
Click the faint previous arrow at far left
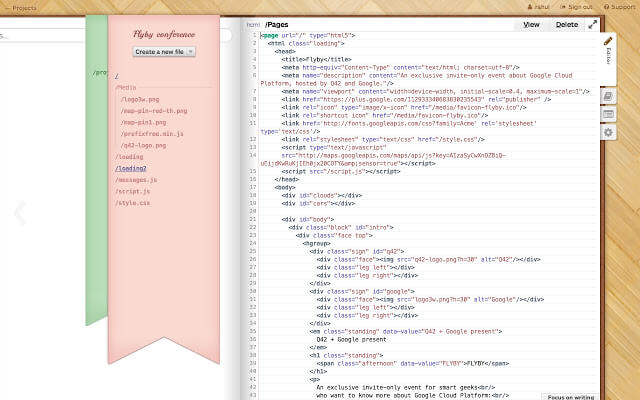coord(20,212)
